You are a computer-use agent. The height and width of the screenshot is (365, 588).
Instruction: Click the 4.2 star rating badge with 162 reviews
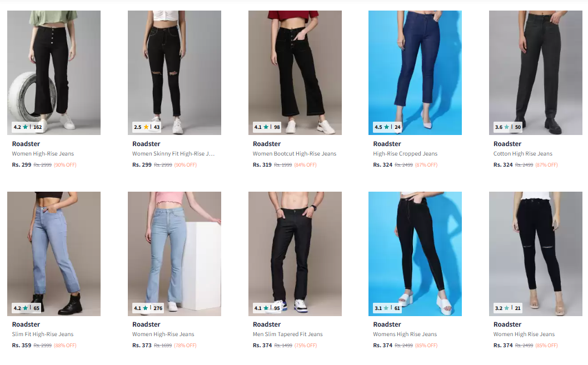pyautogui.click(x=28, y=127)
